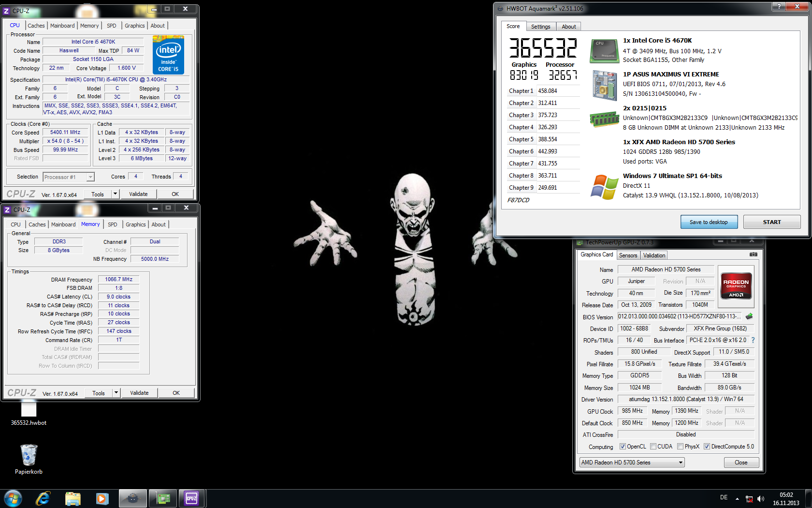The width and height of the screenshot is (812, 508).
Task: Toggle the OpenCL checkbox
Action: coord(623,447)
